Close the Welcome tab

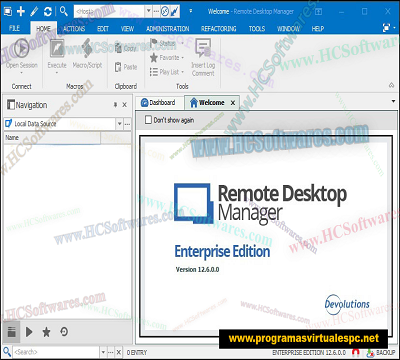tap(233, 103)
